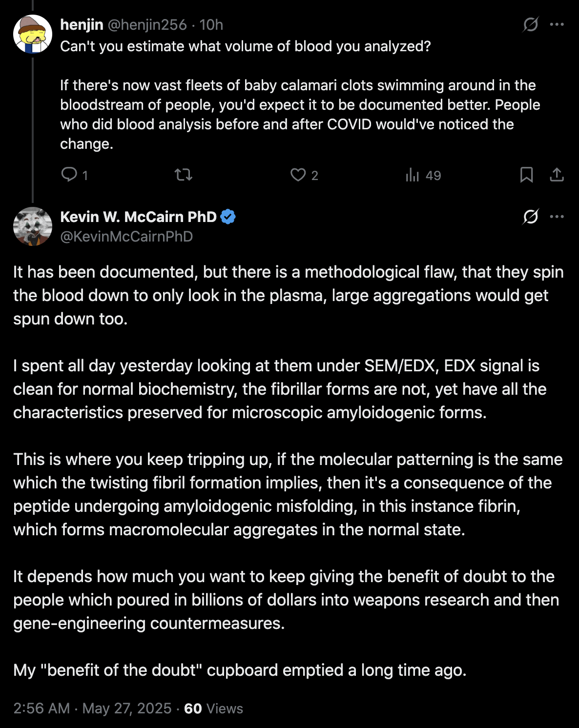Bookmark henjin's tweet
The width and height of the screenshot is (579, 728).
pos(526,175)
